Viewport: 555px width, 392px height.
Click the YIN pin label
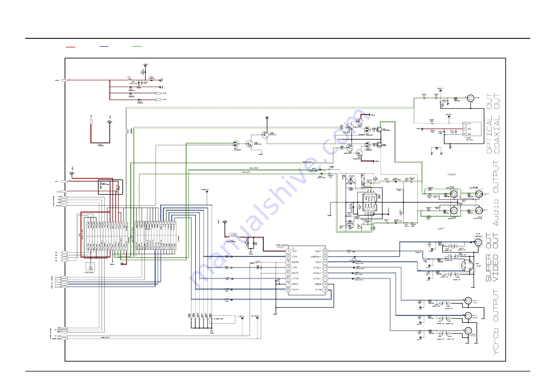[294, 268]
